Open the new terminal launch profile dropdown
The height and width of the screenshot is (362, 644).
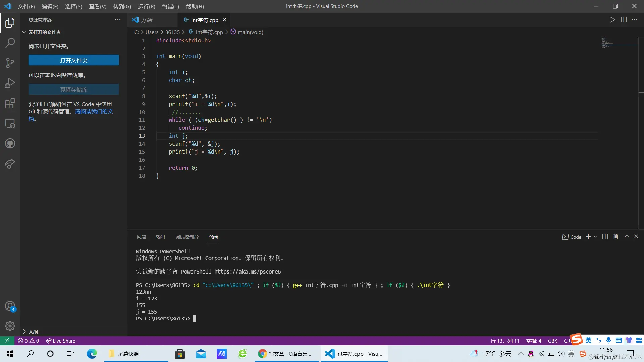(596, 237)
